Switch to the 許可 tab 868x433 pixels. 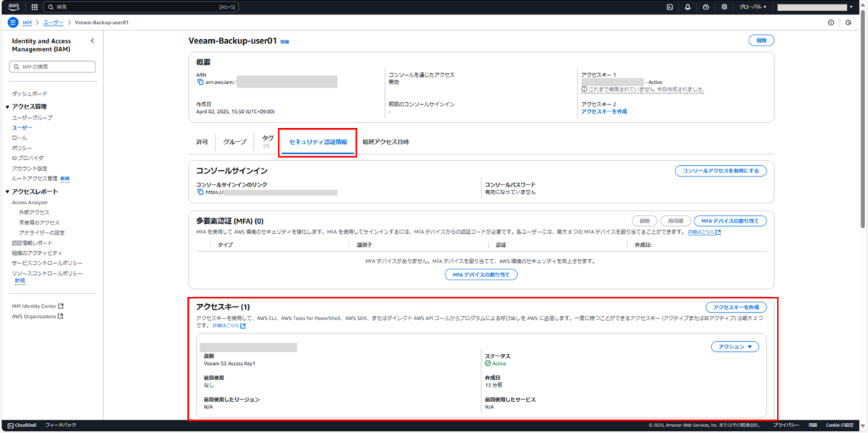click(x=202, y=142)
